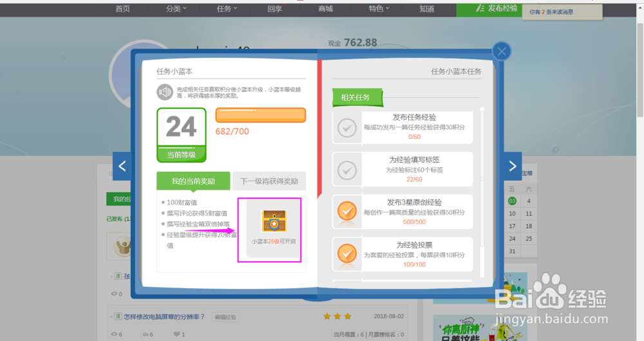Viewport: 644px width, 341px height.
Task: Click the 编辑经验 button
Action: (225, 317)
